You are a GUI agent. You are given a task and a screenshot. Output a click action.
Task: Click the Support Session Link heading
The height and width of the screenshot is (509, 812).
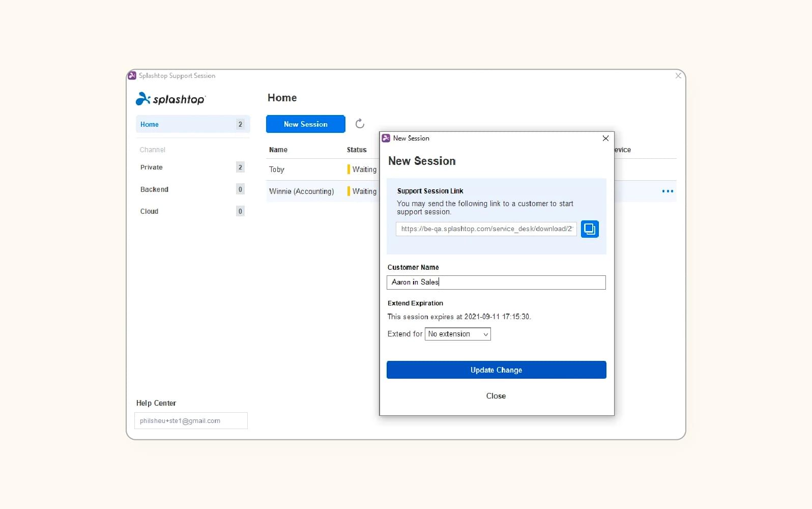430,191
